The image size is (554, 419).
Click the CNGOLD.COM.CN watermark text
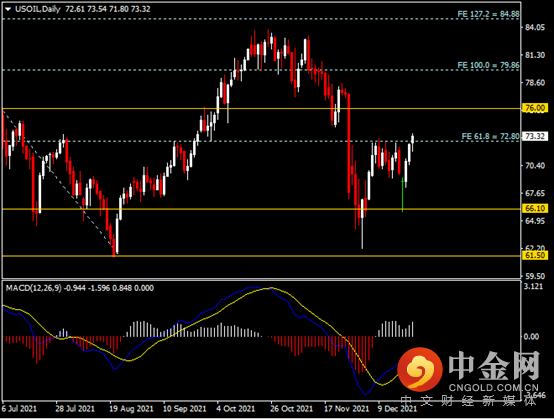pos(494,388)
